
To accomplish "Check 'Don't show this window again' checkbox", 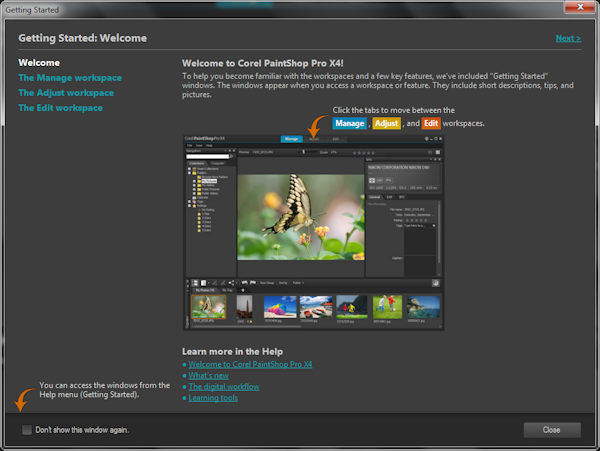I will point(27,430).
